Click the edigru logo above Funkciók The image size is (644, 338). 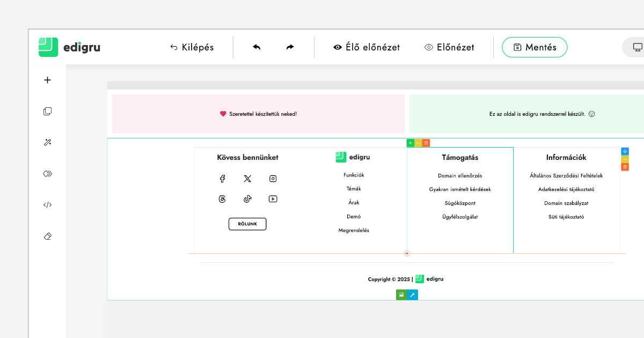(353, 157)
